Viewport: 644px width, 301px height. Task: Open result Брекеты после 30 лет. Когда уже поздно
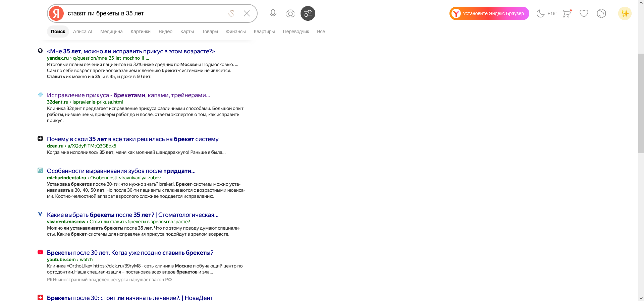click(x=130, y=253)
